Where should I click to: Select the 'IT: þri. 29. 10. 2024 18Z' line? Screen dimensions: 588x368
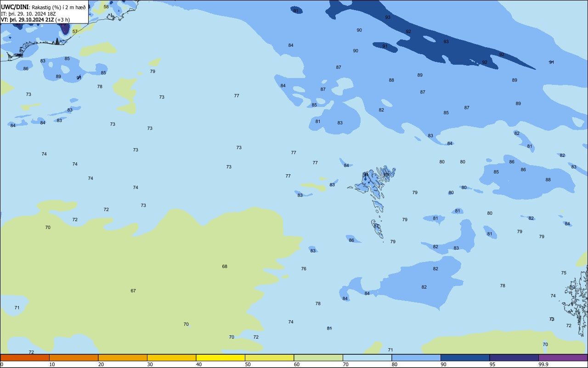28,14
